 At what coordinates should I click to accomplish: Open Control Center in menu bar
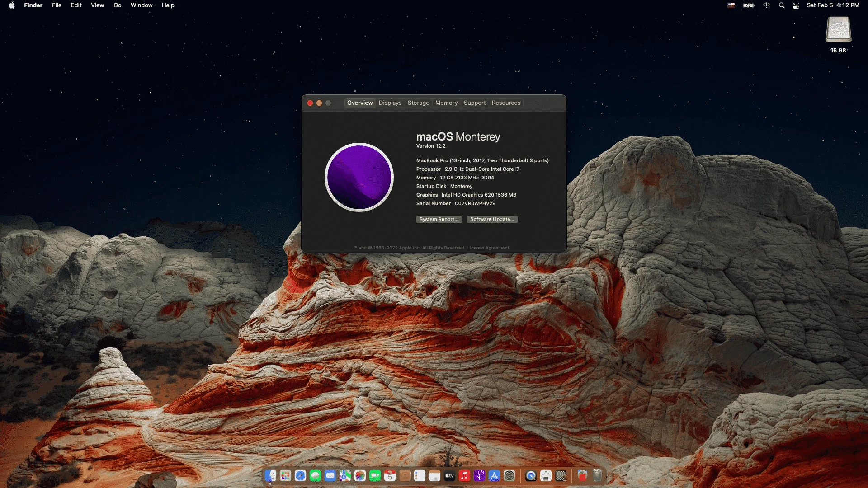796,5
